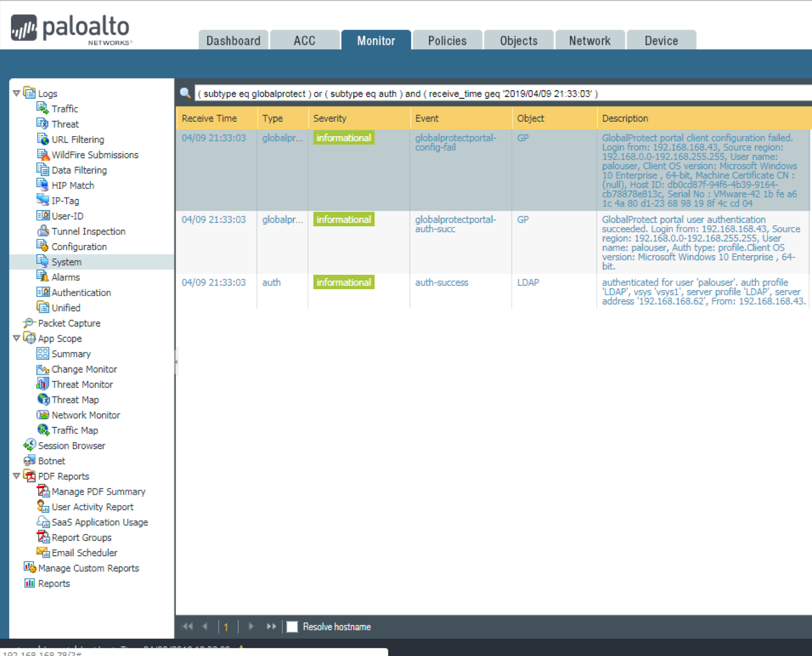Viewport: 812px width, 656px height.
Task: Click the WildFire Submissions icon
Action: coord(43,154)
